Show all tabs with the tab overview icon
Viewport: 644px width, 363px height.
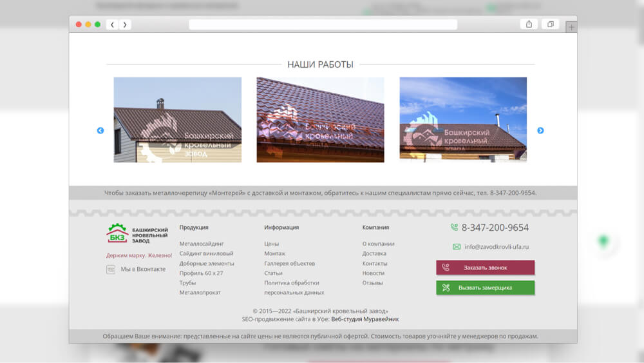[551, 25]
